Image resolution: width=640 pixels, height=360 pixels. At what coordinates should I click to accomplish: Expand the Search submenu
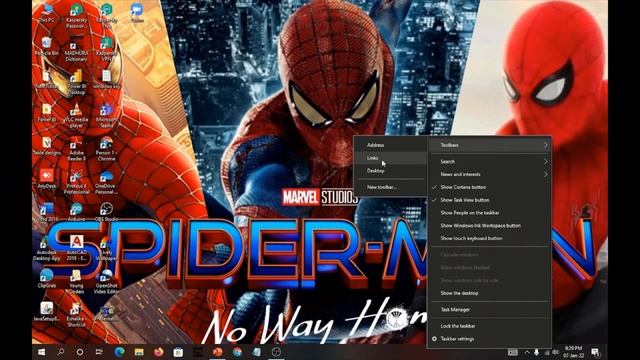pyautogui.click(x=489, y=162)
